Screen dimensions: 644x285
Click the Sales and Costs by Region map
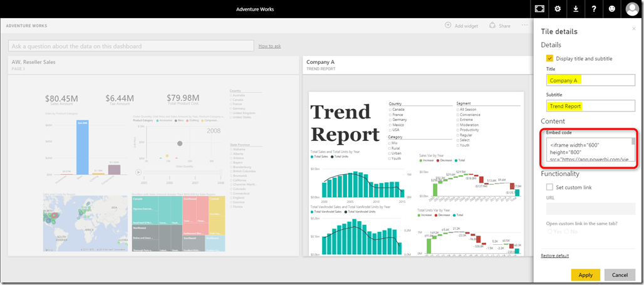85,224
